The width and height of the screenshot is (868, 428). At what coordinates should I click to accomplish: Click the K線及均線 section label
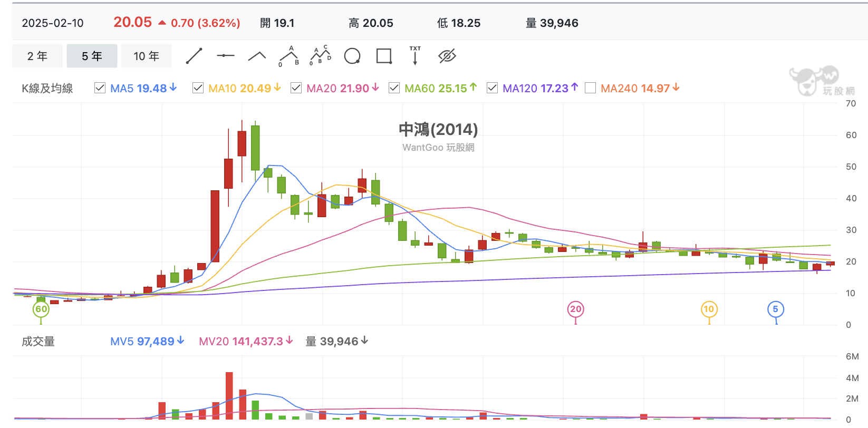(x=47, y=89)
